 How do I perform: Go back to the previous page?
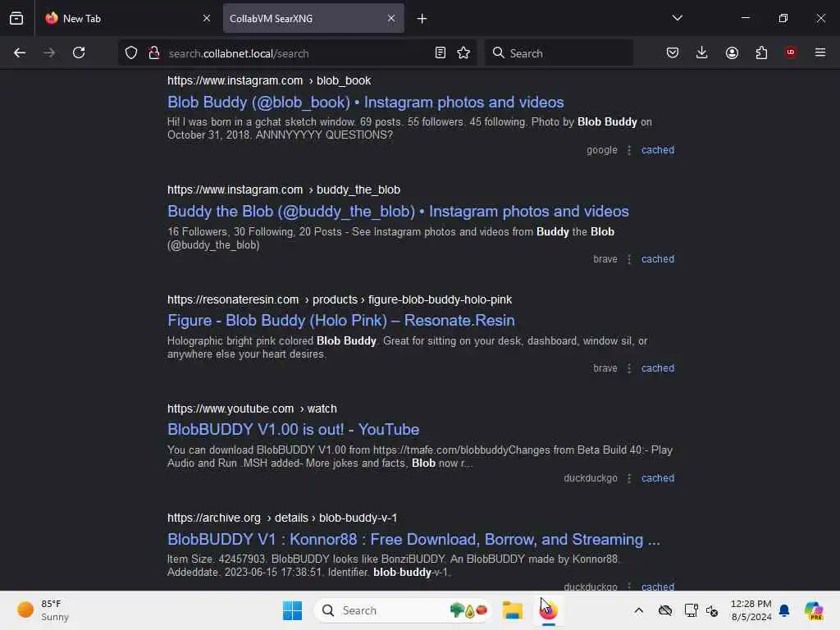[x=20, y=53]
